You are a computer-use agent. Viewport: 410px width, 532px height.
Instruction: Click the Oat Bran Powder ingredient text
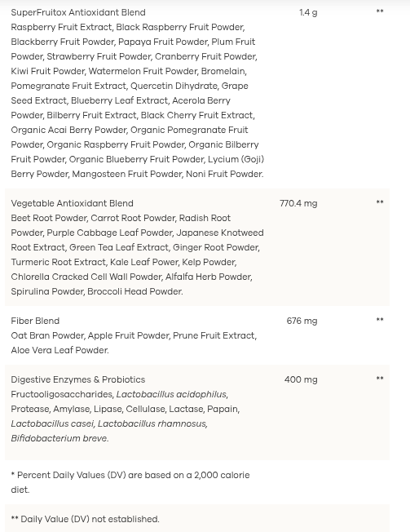pyautogui.click(x=48, y=335)
